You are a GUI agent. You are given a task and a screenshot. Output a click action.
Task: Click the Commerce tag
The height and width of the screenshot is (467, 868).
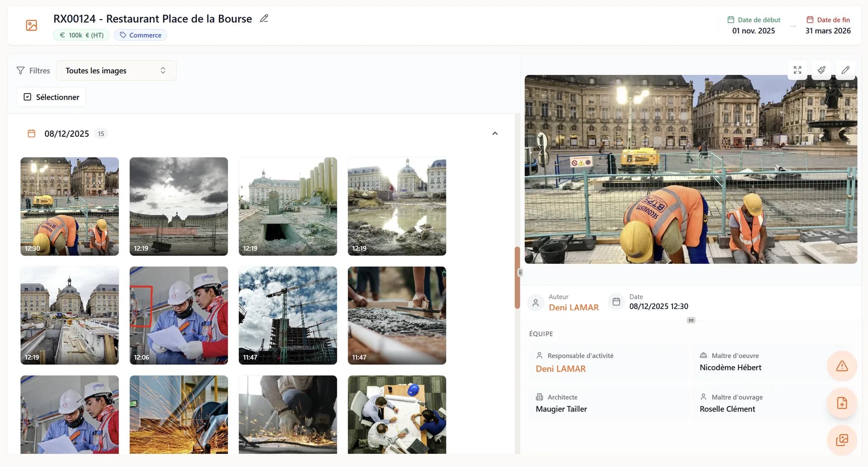click(140, 35)
